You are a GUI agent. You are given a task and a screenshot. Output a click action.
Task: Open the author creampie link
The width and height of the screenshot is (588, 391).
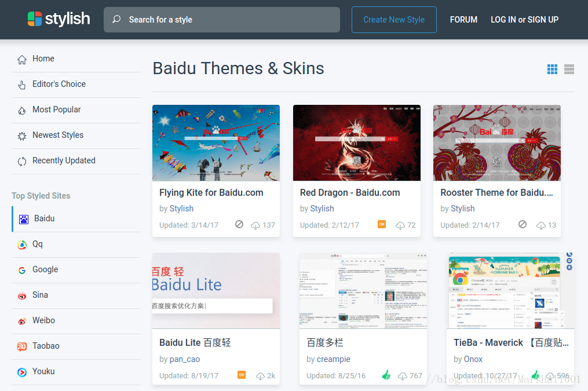pyautogui.click(x=333, y=359)
